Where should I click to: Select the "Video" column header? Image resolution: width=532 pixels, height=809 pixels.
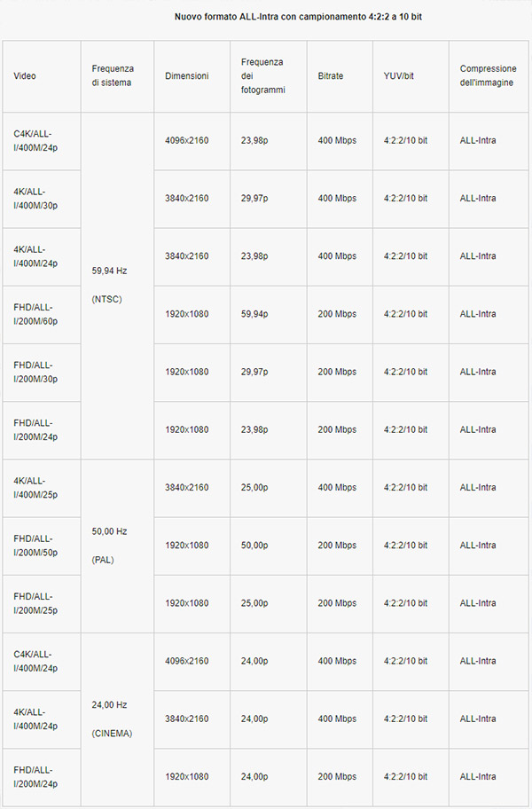(26, 76)
